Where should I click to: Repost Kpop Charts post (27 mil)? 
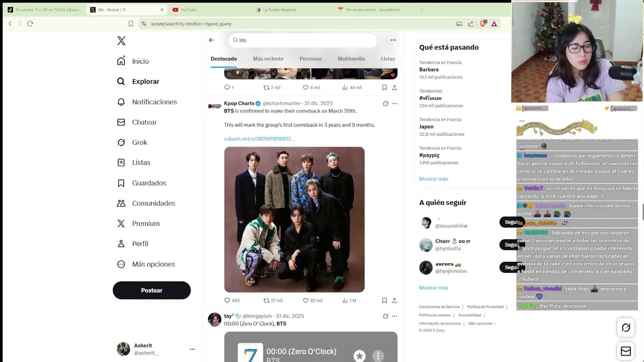tap(273, 301)
